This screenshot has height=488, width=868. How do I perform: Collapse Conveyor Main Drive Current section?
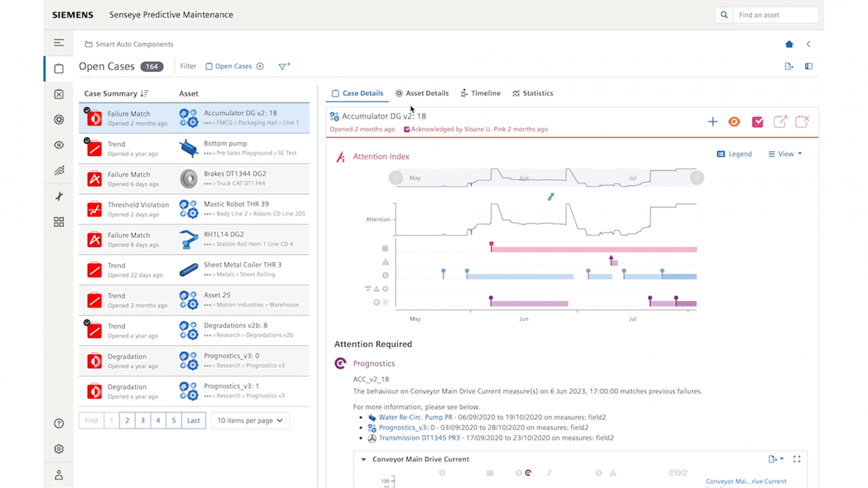[363, 460]
